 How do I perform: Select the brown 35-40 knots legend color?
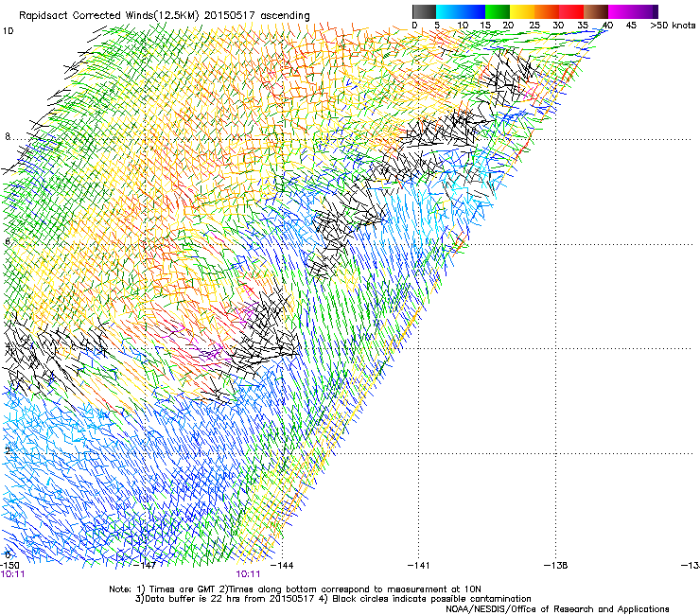pos(596,11)
